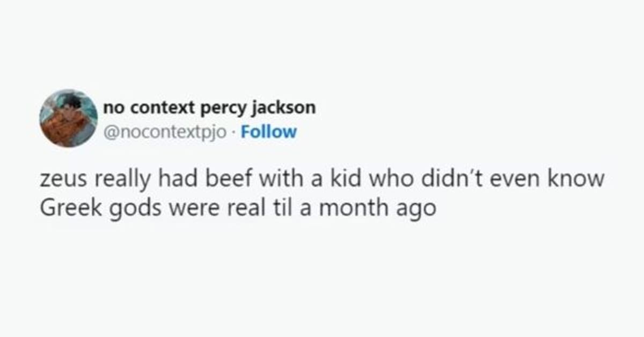Follow the nocontextpjo account

point(268,132)
